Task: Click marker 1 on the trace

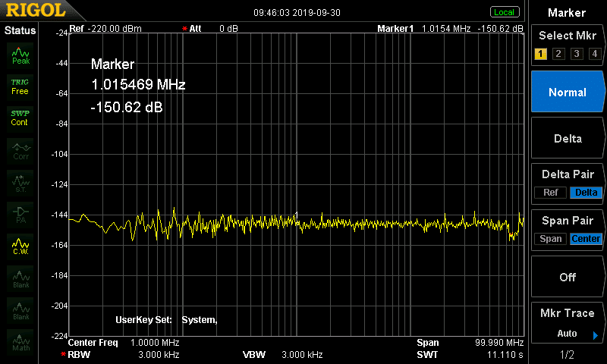Action: [x=297, y=214]
